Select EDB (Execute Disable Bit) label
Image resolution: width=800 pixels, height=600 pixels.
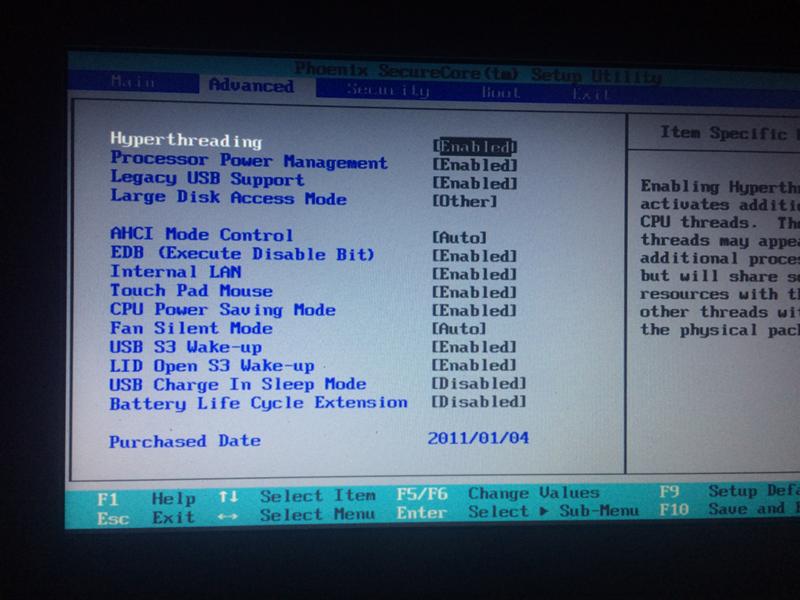click(x=243, y=254)
